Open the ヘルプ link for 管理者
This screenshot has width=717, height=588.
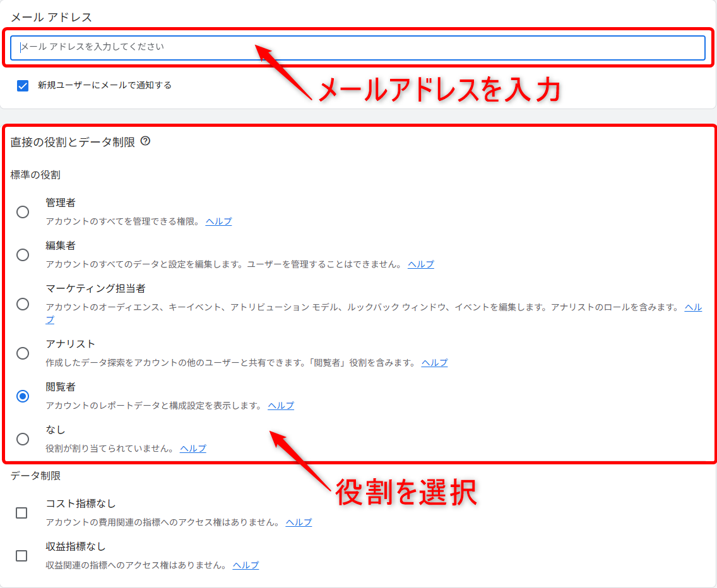(218, 221)
